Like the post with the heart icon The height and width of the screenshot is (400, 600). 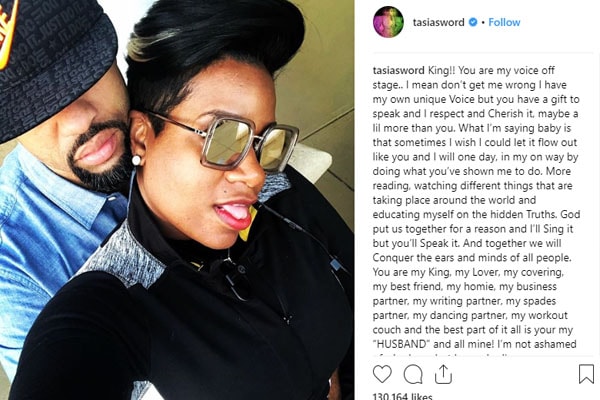(382, 374)
